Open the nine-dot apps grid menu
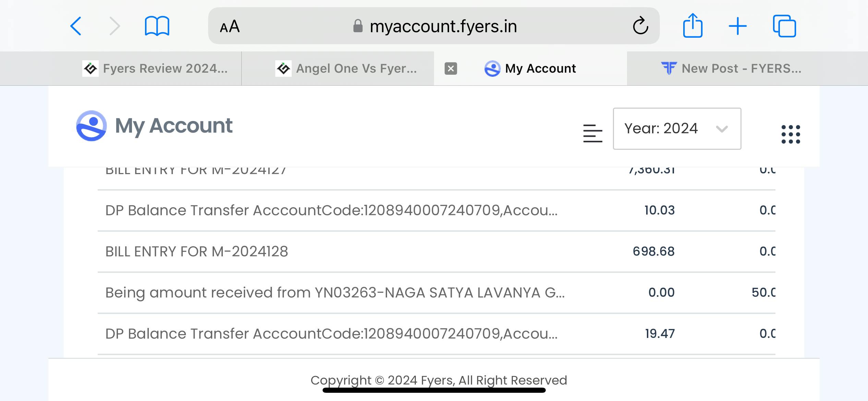The height and width of the screenshot is (401, 868). (x=791, y=134)
